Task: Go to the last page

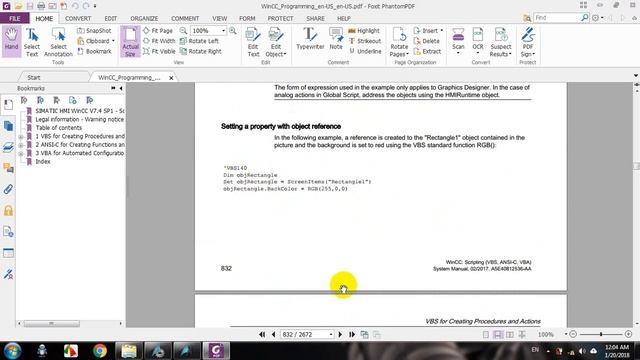Action: pos(352,334)
